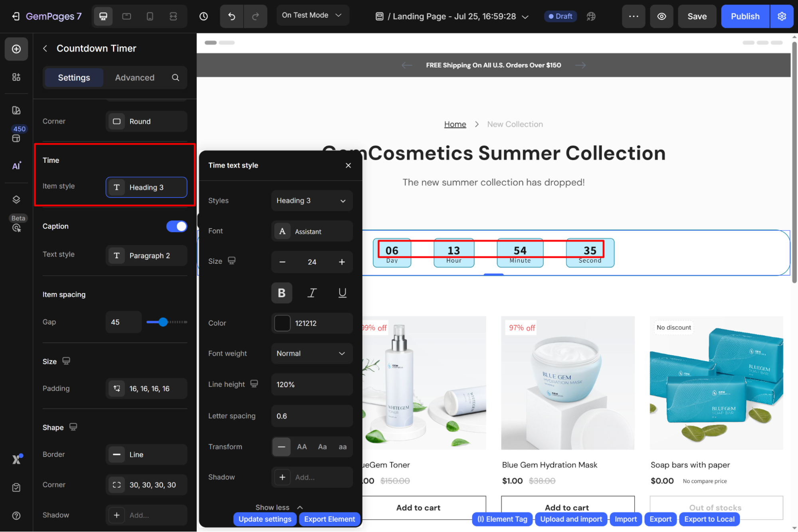This screenshot has height=532, width=798.
Task: Select the Settings tab
Action: 74,77
